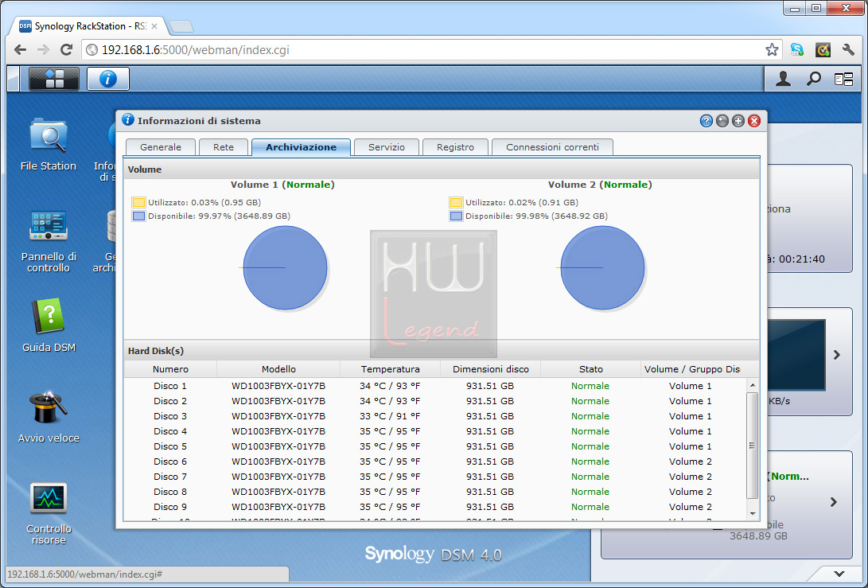
Task: Switch to the Rete tab
Action: 224,147
